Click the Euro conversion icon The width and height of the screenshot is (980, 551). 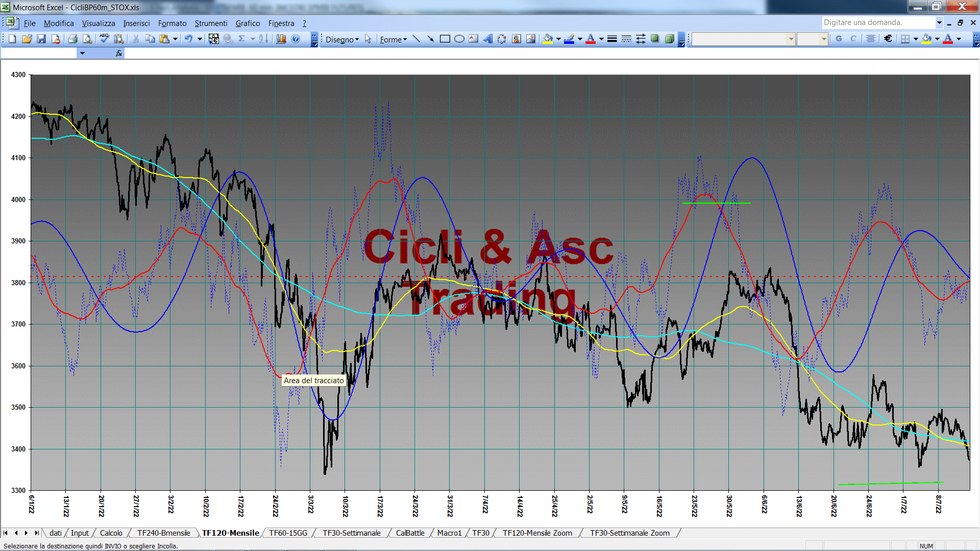click(214, 39)
